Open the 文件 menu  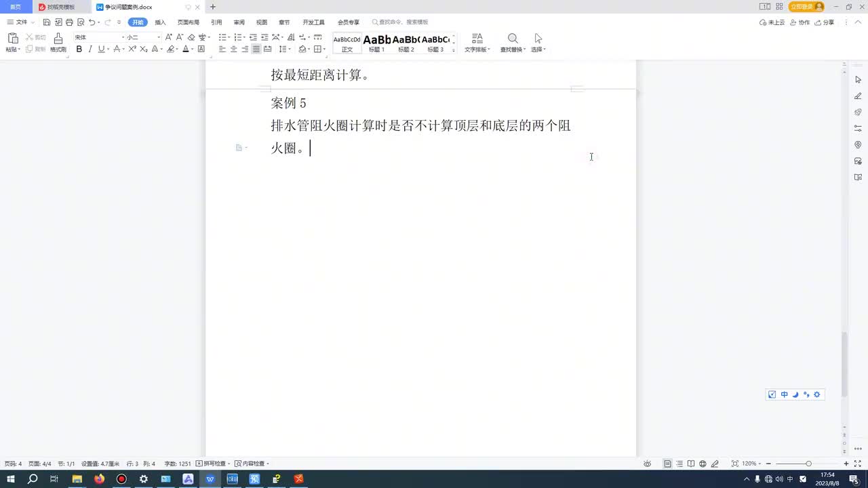pos(18,22)
